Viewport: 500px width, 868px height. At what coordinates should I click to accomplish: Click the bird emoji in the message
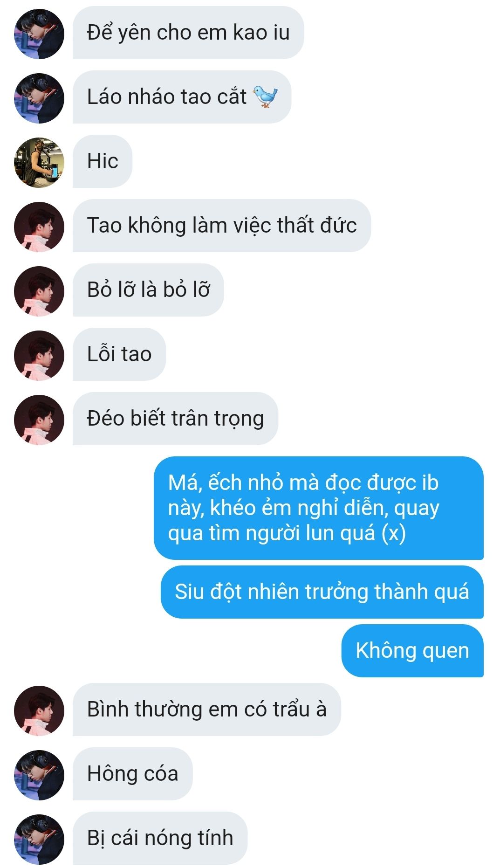pos(265,97)
